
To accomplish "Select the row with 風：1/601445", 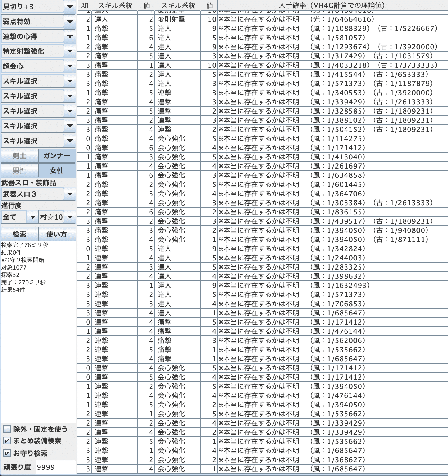I will 262,184.
